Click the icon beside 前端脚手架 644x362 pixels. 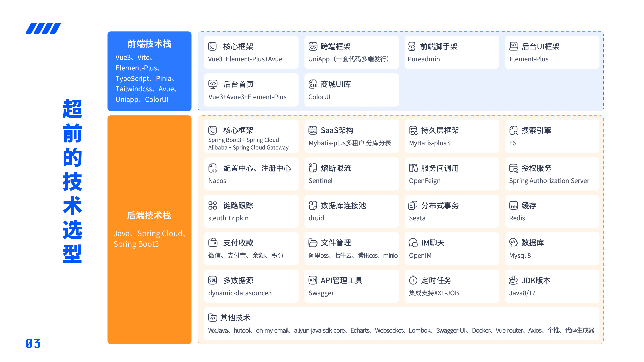tap(412, 46)
